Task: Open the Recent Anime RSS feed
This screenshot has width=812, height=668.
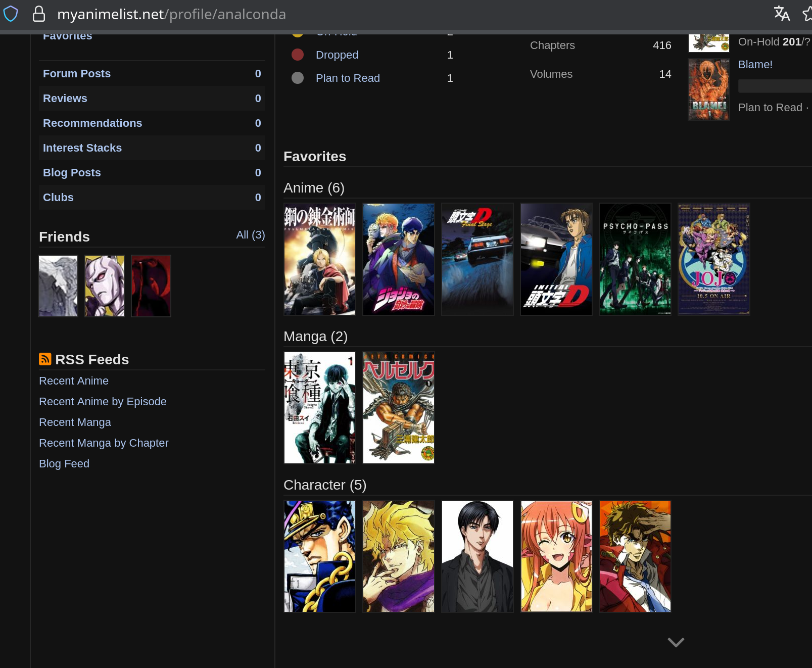Action: pos(74,381)
